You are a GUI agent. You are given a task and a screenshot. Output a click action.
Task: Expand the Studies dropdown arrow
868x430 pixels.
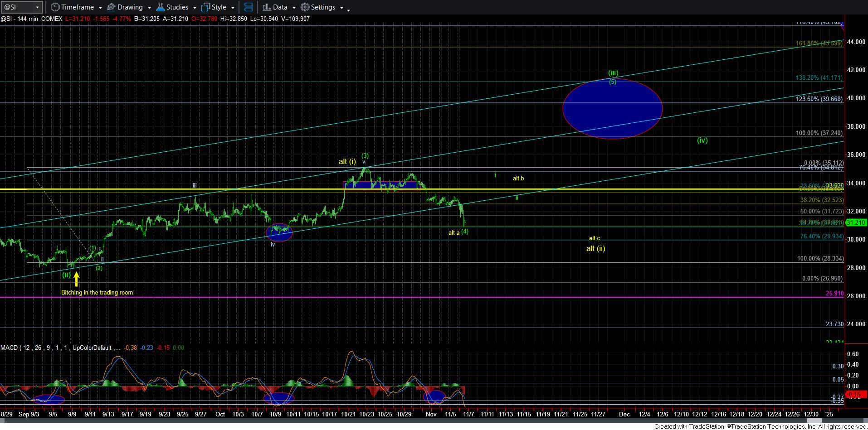click(195, 8)
